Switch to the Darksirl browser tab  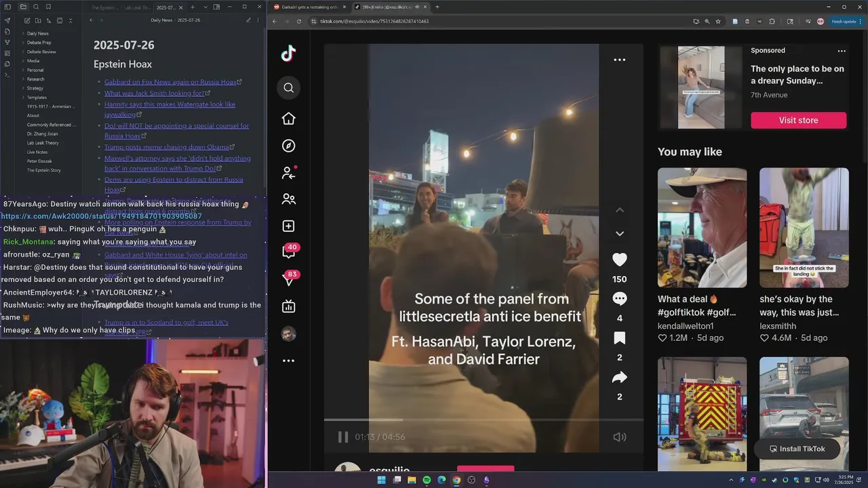[309, 7]
